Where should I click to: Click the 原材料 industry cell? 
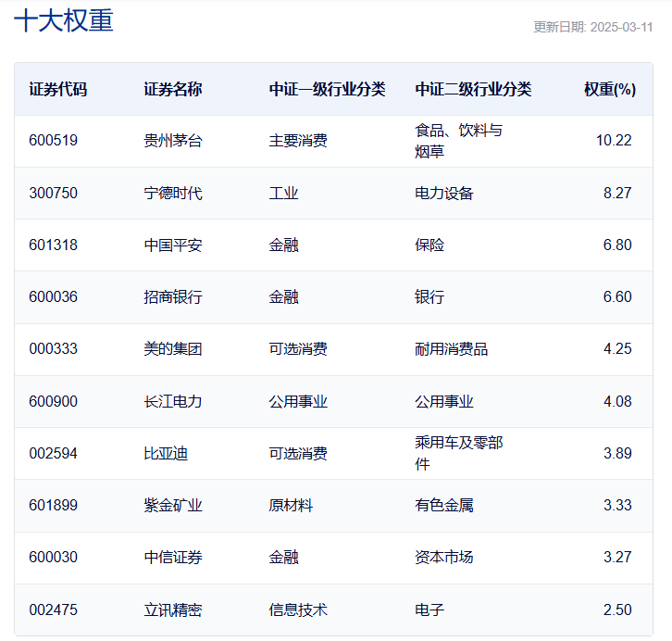[291, 505]
